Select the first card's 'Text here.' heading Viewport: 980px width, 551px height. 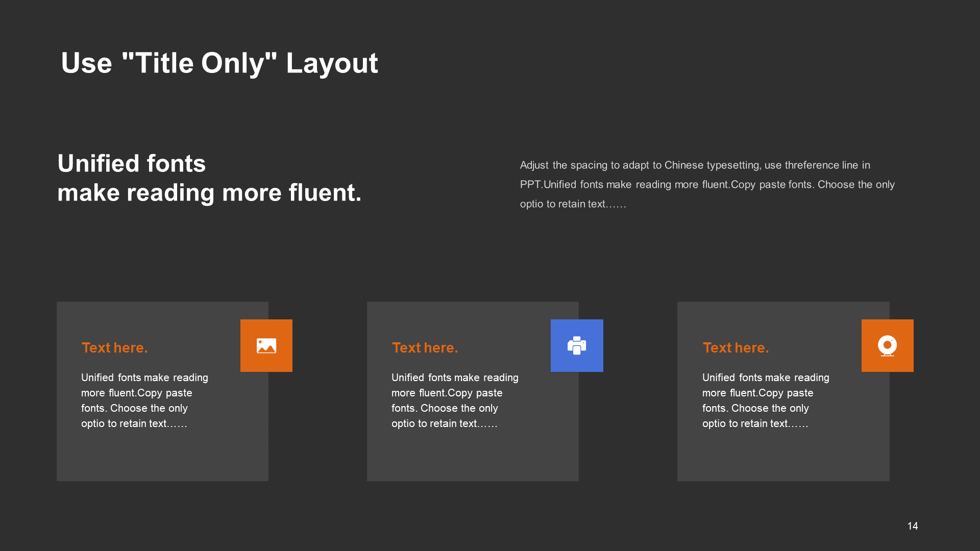pyautogui.click(x=115, y=347)
